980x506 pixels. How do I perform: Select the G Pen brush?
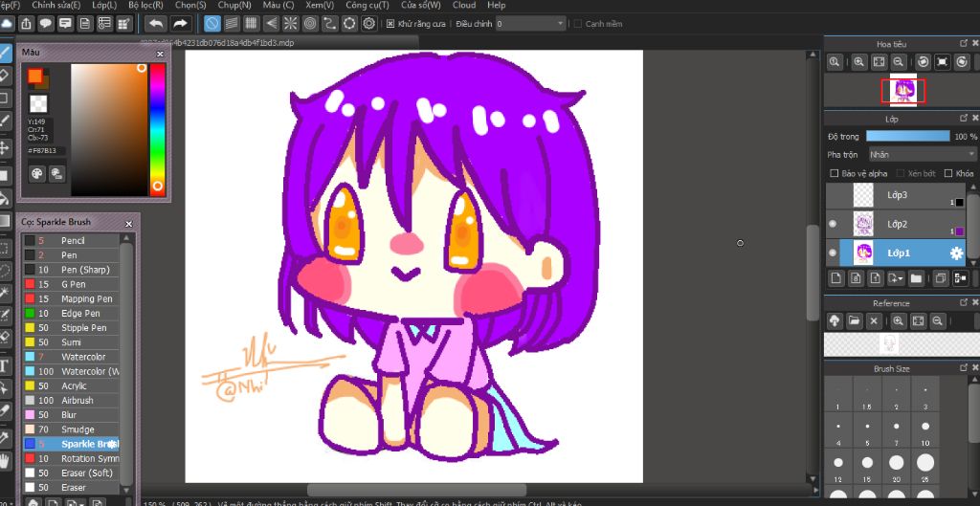coord(71,284)
